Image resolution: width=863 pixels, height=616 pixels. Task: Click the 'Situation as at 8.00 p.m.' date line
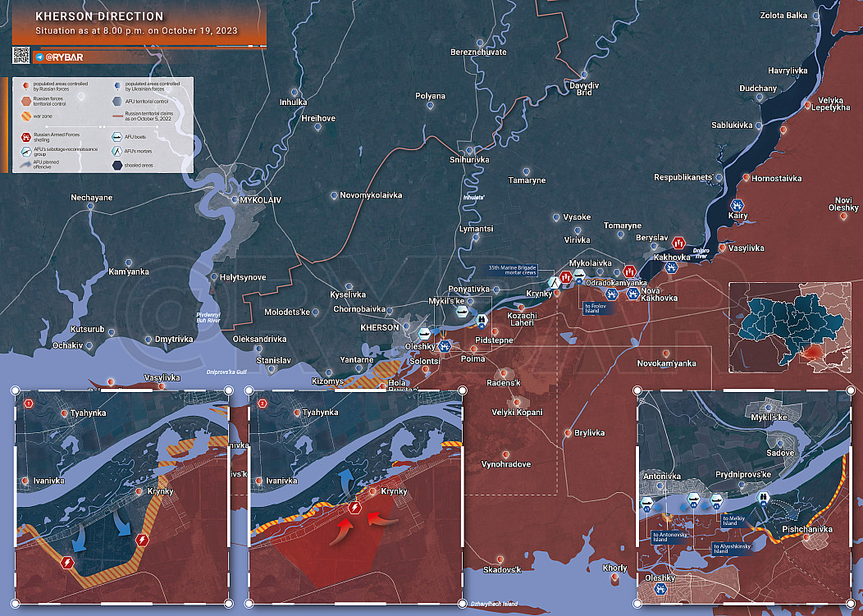(136, 31)
